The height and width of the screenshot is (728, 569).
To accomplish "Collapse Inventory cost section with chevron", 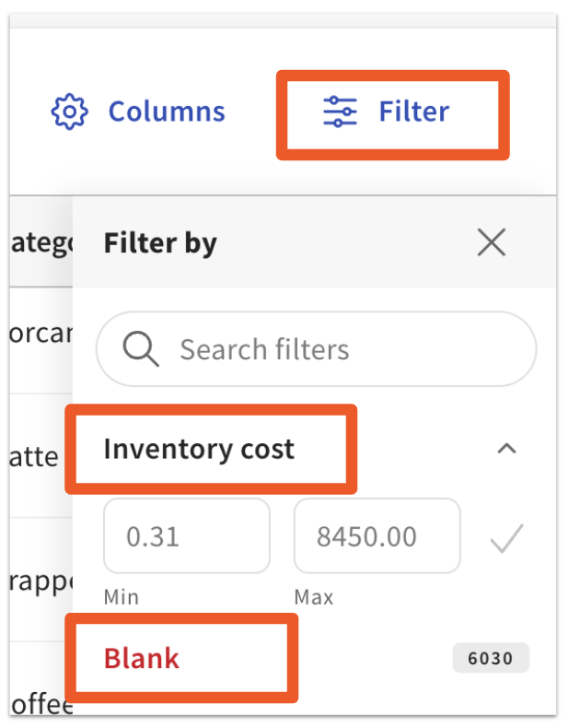I will click(506, 449).
